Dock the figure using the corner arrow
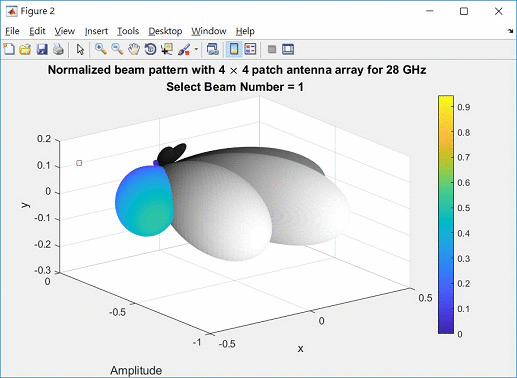The height and width of the screenshot is (378, 517). 510,31
